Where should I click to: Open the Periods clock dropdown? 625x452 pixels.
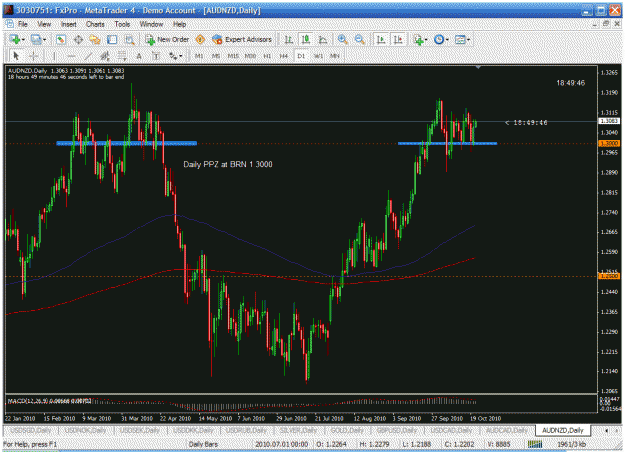pos(441,39)
